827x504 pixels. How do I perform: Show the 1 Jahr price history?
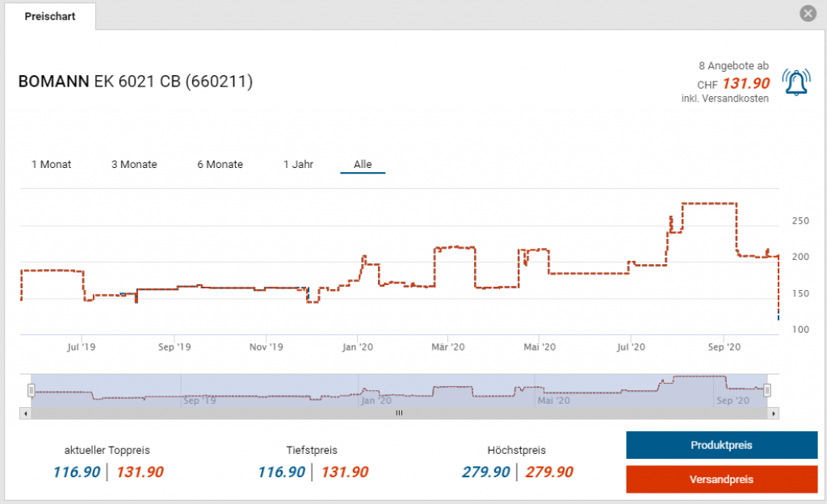[298, 164]
